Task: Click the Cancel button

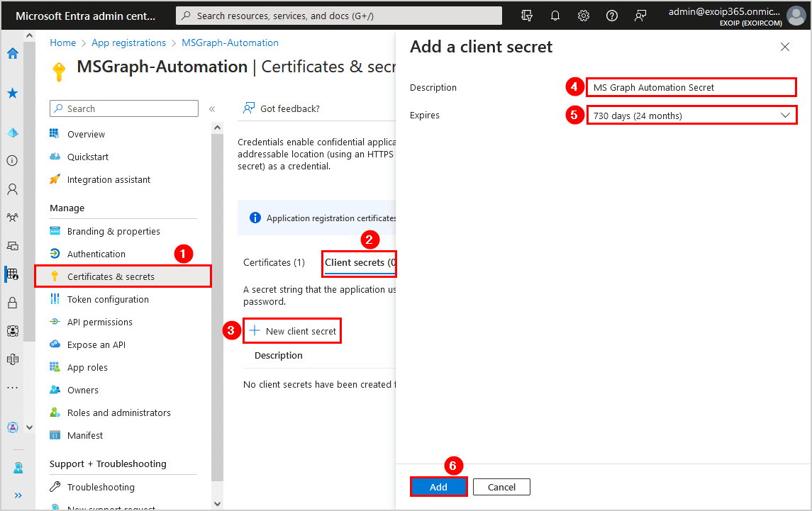Action: (501, 487)
